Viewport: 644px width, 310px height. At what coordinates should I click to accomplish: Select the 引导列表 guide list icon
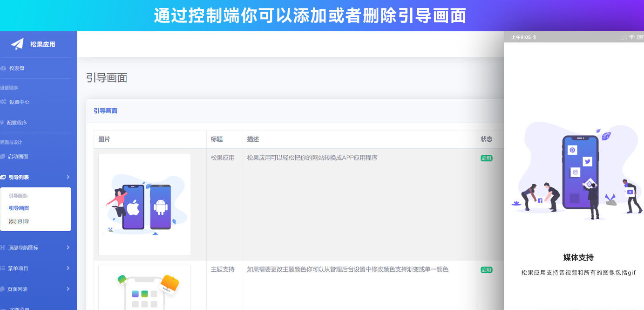click(x=4, y=177)
